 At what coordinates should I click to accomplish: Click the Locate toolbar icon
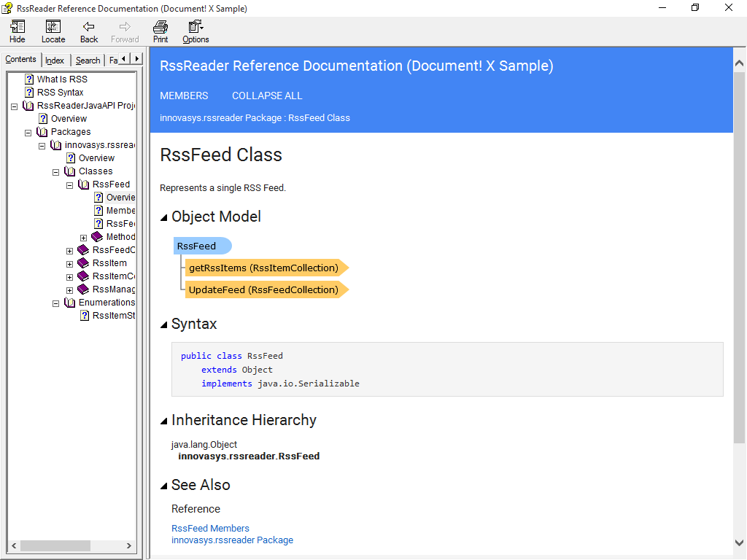coord(53,32)
